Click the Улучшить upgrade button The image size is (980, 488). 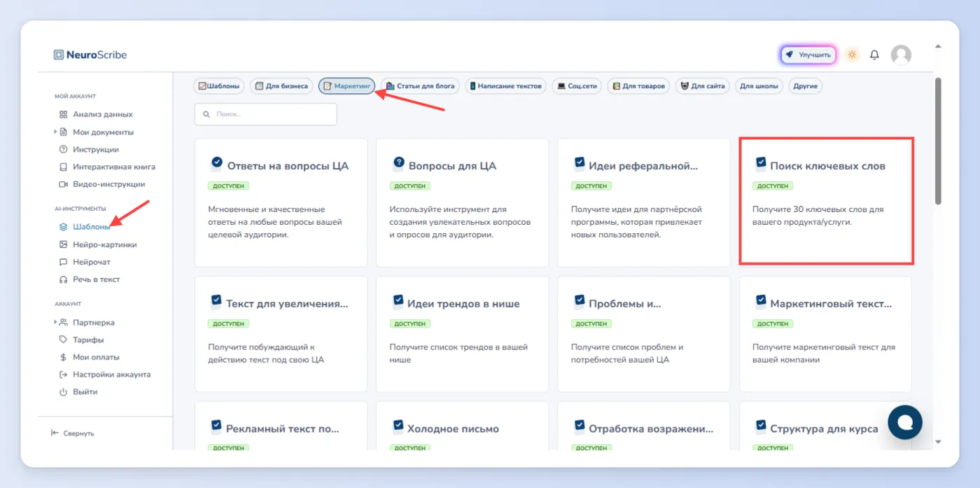point(808,55)
